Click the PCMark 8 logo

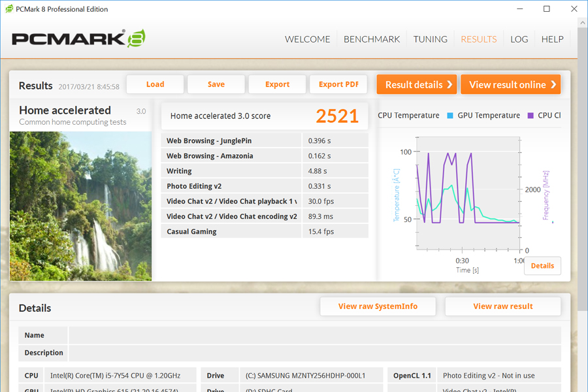click(x=78, y=39)
